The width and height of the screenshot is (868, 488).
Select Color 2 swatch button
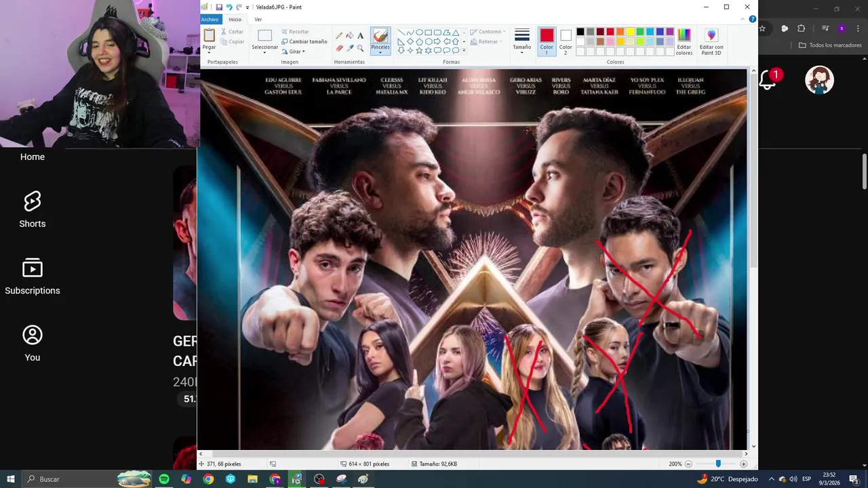tap(566, 42)
